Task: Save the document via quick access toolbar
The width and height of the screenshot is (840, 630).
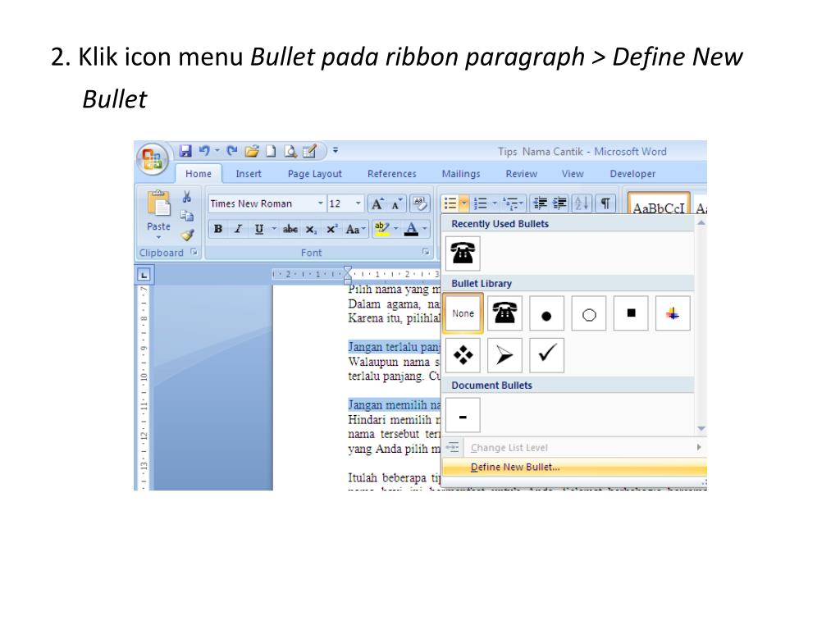Action: click(185, 151)
